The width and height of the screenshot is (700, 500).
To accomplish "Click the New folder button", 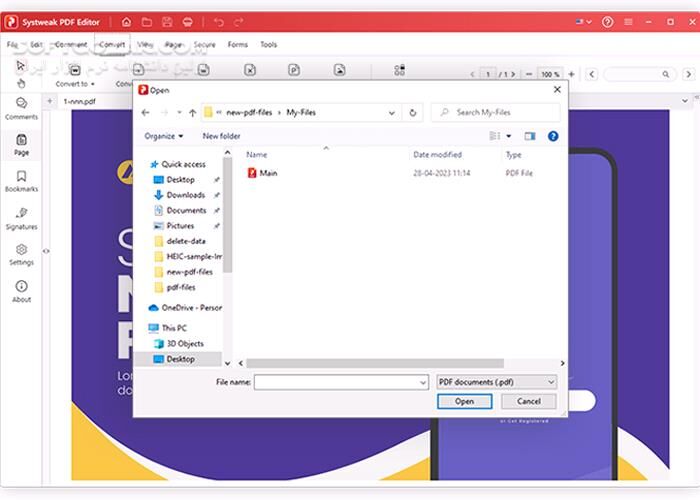I will click(x=221, y=136).
